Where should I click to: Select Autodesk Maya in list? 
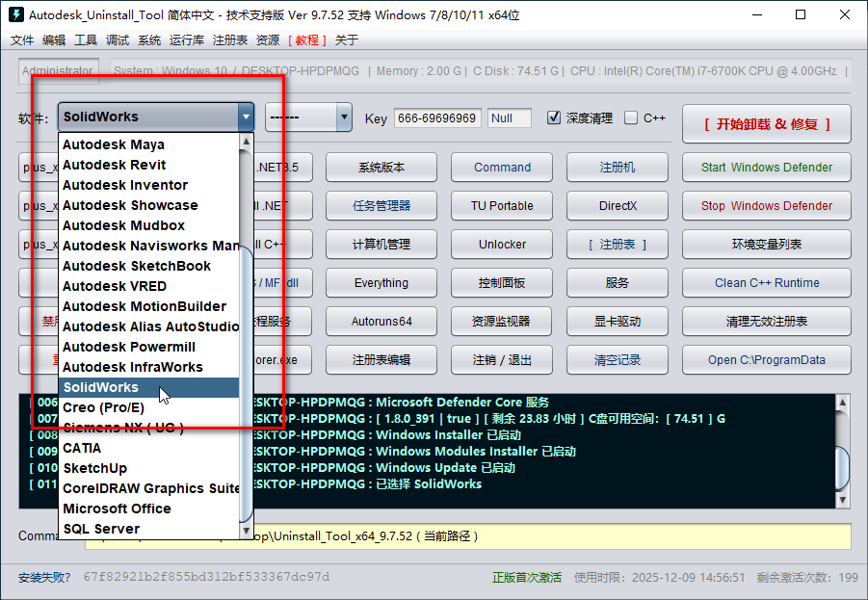click(149, 144)
